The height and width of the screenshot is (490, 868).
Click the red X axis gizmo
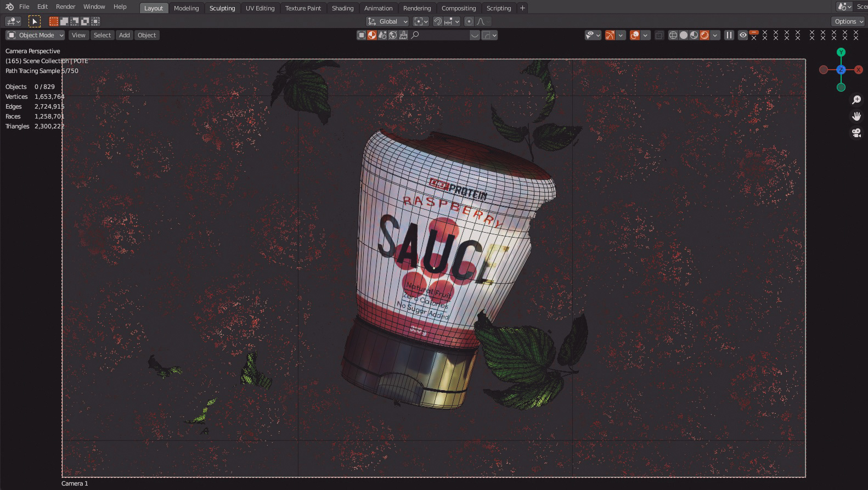pyautogui.click(x=859, y=70)
